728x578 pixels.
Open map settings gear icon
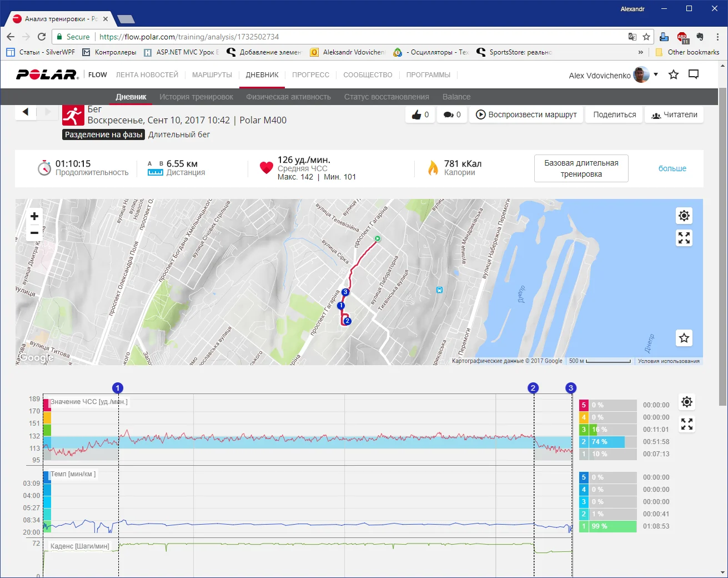[x=684, y=216]
